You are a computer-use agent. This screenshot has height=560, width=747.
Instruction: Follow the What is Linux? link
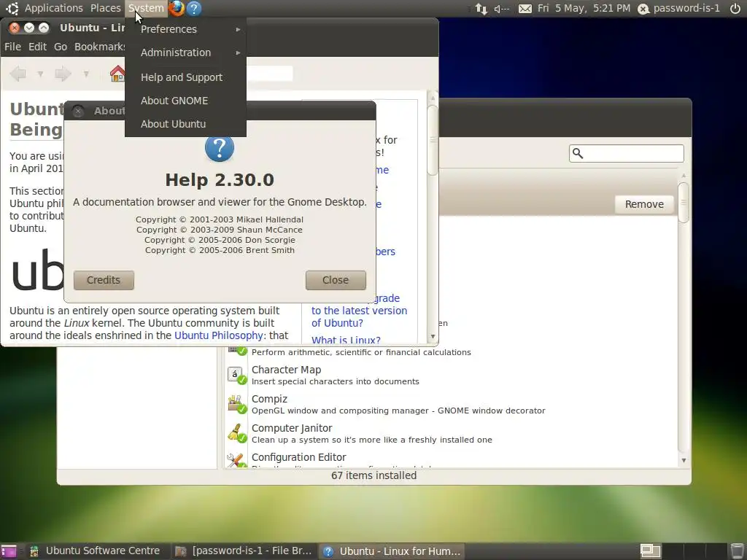pyautogui.click(x=346, y=340)
